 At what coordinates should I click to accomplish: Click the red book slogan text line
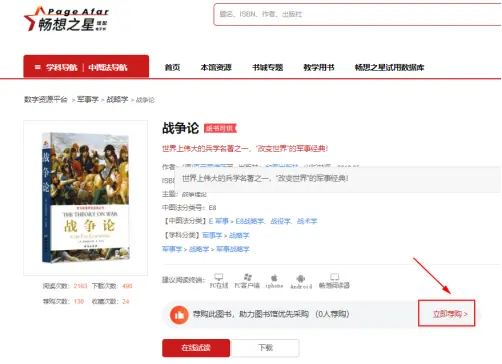[x=245, y=148]
